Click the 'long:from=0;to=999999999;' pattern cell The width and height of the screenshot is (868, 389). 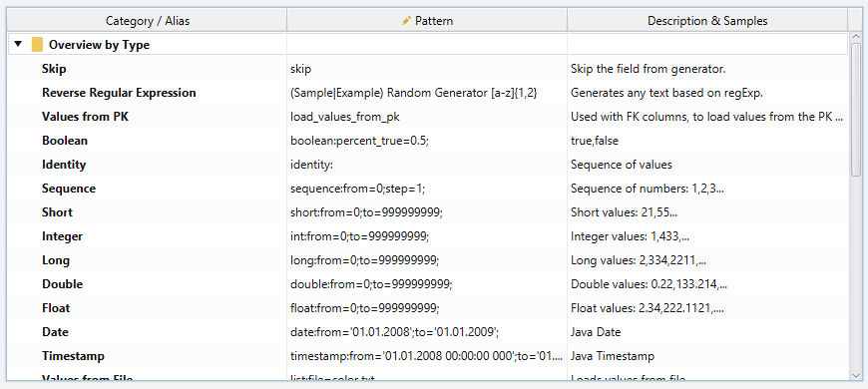click(427, 259)
